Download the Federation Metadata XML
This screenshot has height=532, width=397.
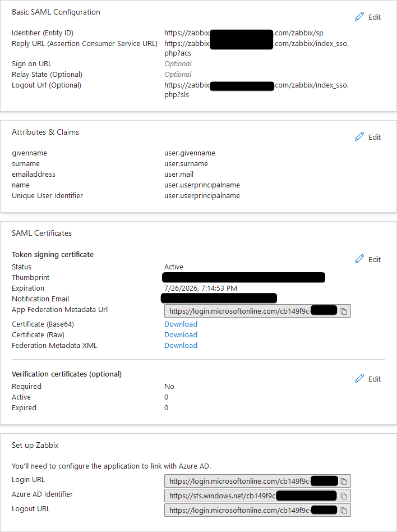(x=181, y=345)
